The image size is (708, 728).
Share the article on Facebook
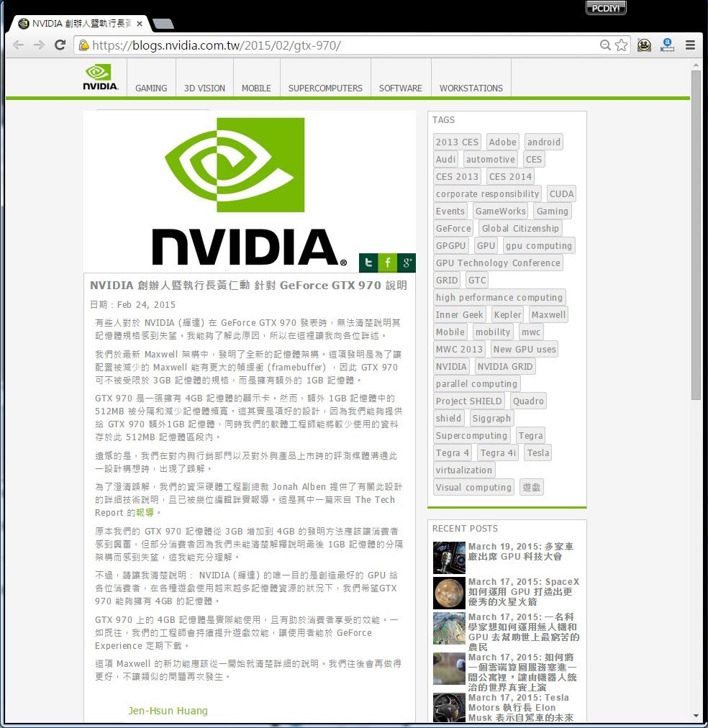[x=388, y=263]
